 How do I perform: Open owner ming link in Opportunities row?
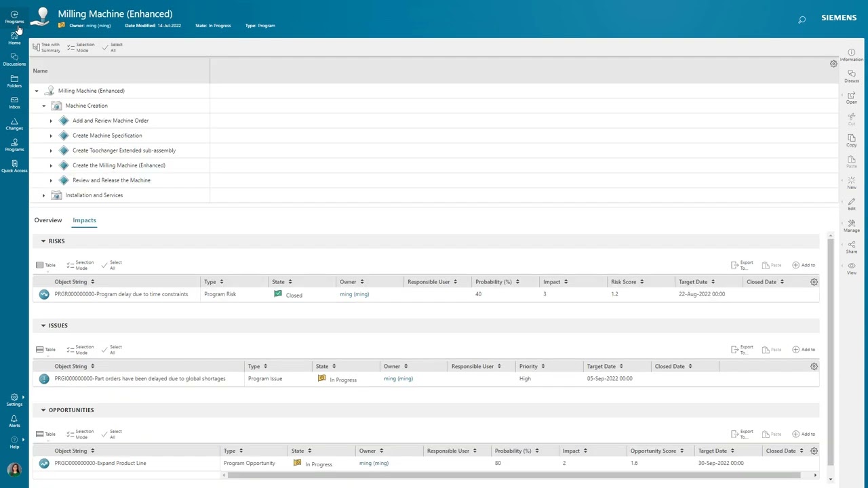point(374,463)
